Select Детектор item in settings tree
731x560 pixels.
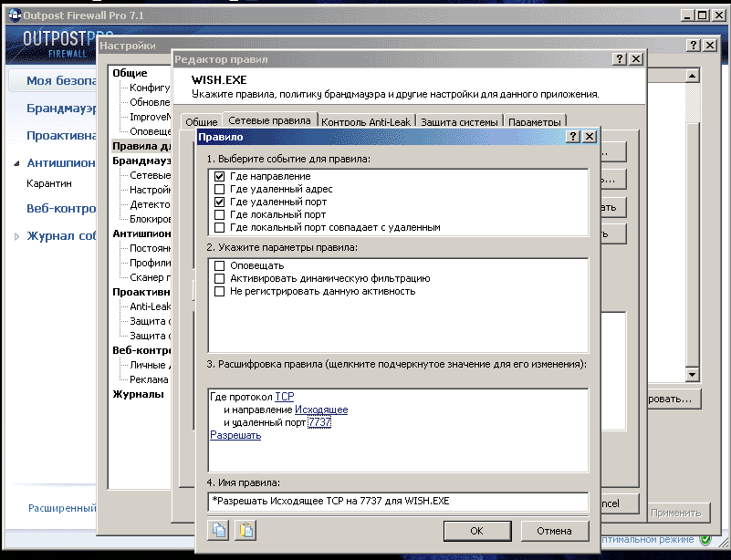(x=150, y=204)
